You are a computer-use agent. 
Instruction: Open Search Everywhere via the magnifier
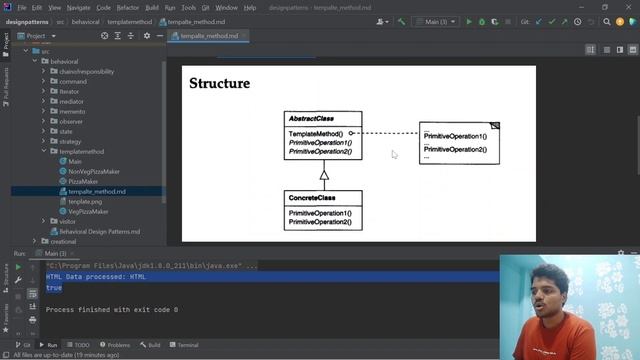point(607,22)
